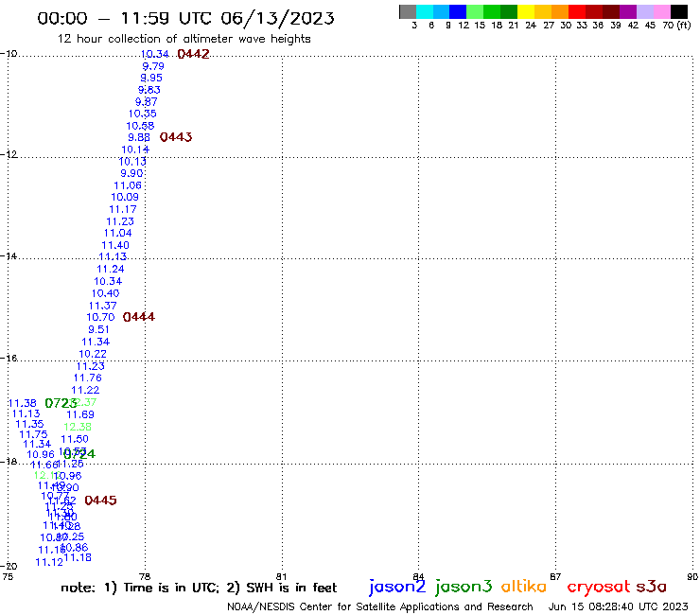Click the jason3 satellite legend label
Viewport: 700px width, 615px height.
464,587
